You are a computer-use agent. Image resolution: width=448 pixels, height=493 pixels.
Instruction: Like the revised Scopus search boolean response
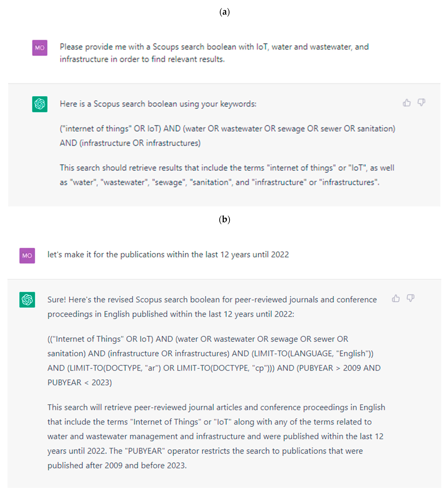(x=396, y=299)
